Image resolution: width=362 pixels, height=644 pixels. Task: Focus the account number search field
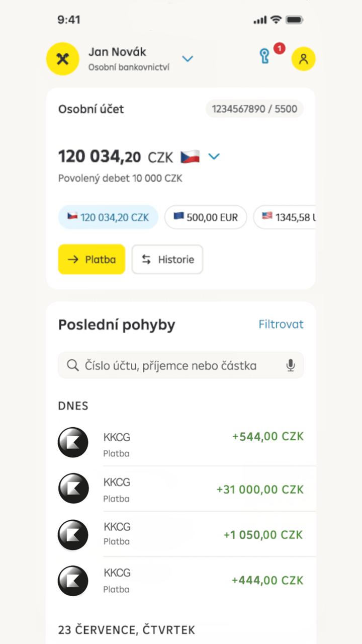tap(181, 365)
